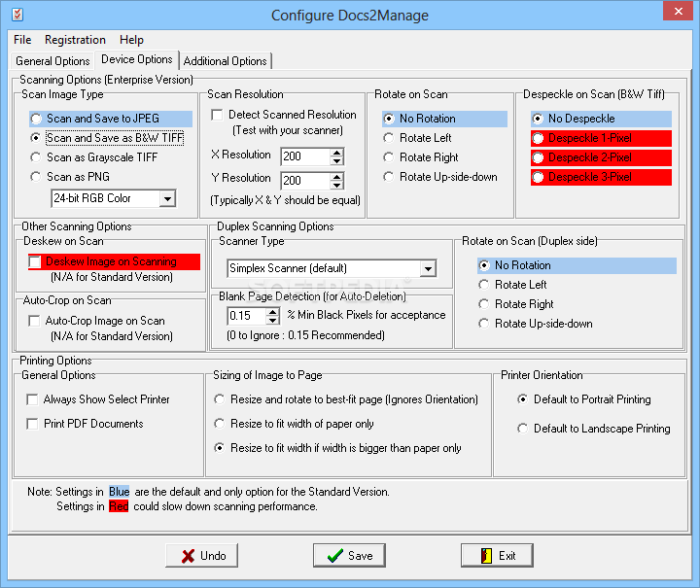The width and height of the screenshot is (700, 588).
Task: Select Resize and rotate to best-fit page
Action: pos(346,399)
